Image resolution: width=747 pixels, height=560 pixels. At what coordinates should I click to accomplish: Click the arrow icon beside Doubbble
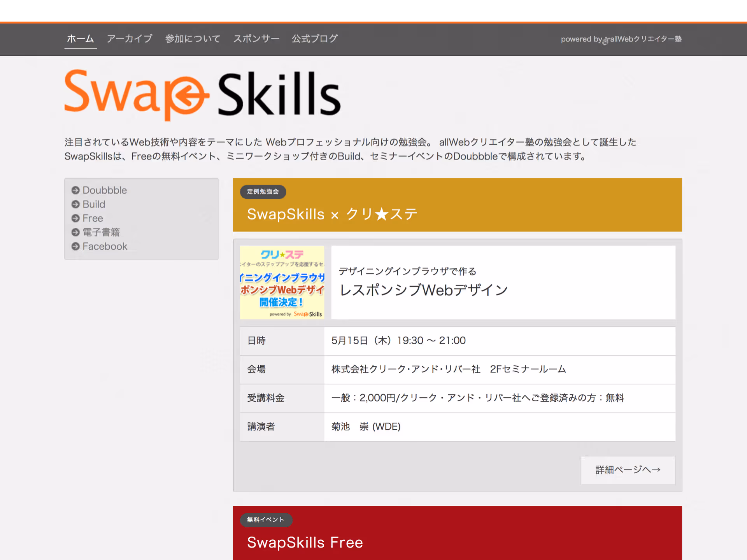coord(75,190)
